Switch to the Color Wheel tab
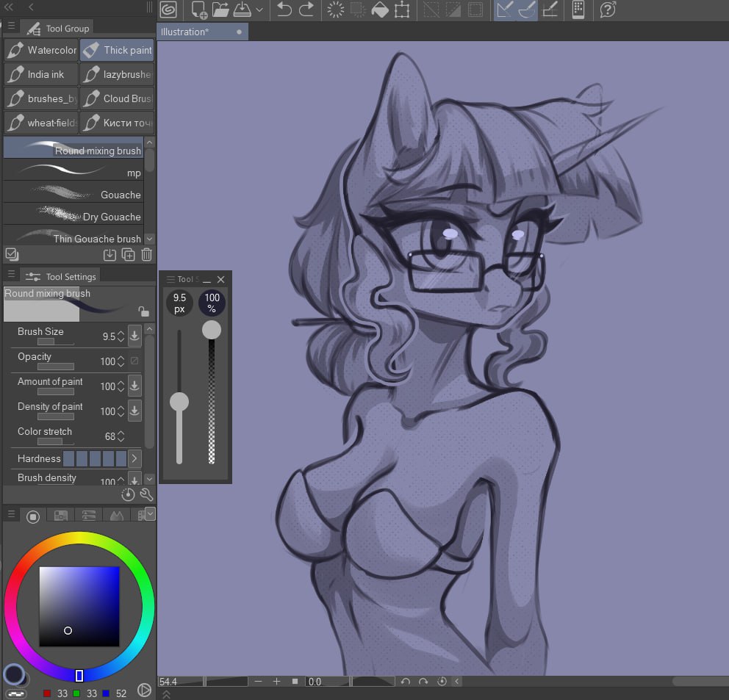Viewport: 729px width, 700px height. click(33, 516)
